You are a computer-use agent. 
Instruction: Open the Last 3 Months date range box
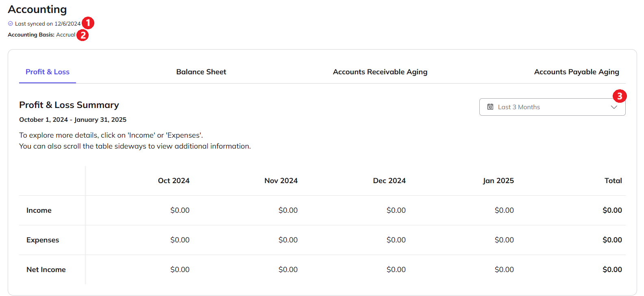point(552,107)
